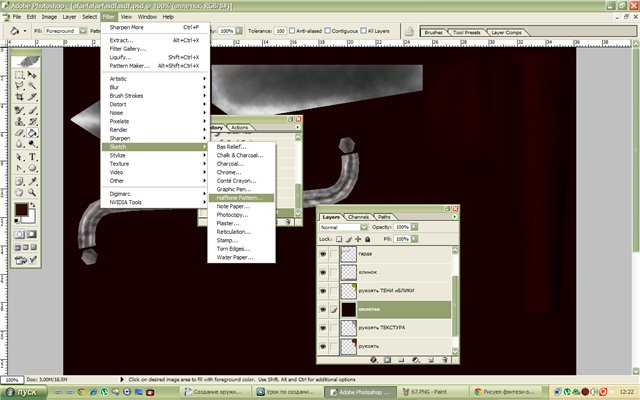Hide the клинок layer
The width and height of the screenshot is (640, 400).
tap(323, 272)
